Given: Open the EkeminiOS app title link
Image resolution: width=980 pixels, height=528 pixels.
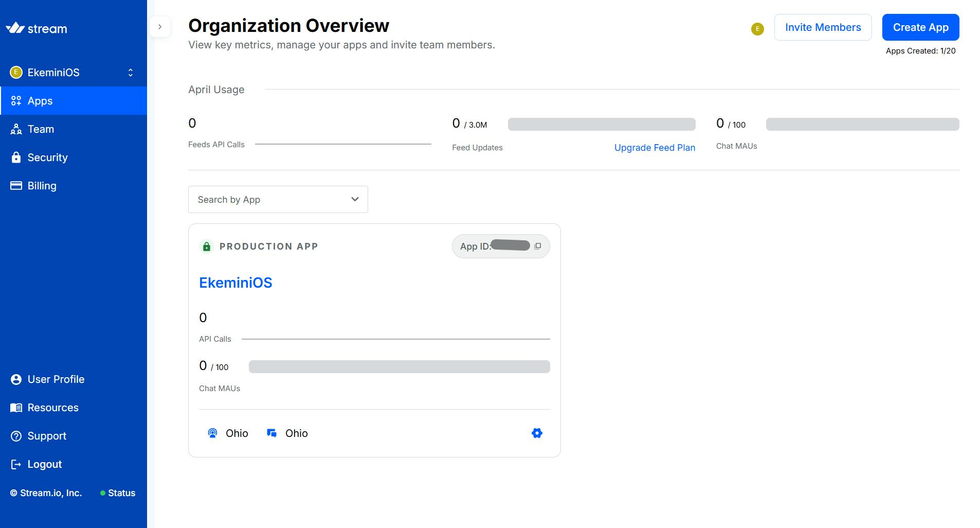Looking at the screenshot, I should (235, 283).
